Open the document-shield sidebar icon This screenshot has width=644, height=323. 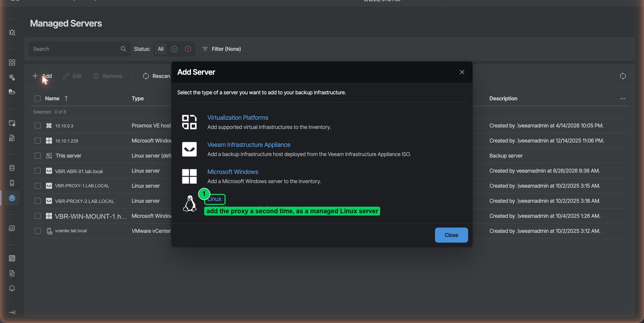point(12,273)
